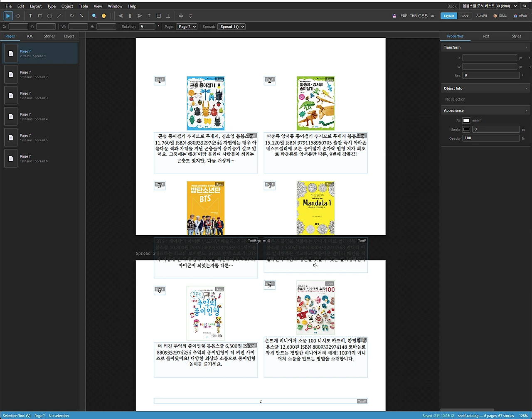Export as IDML

click(x=500, y=16)
